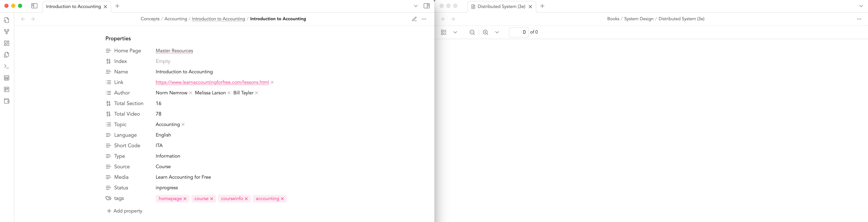This screenshot has width=868, height=222.
Task: Open the Master Resources link
Action: pyautogui.click(x=174, y=50)
